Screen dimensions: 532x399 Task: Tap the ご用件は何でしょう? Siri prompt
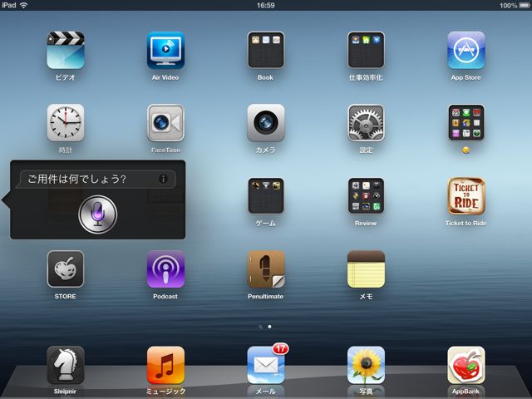76,179
